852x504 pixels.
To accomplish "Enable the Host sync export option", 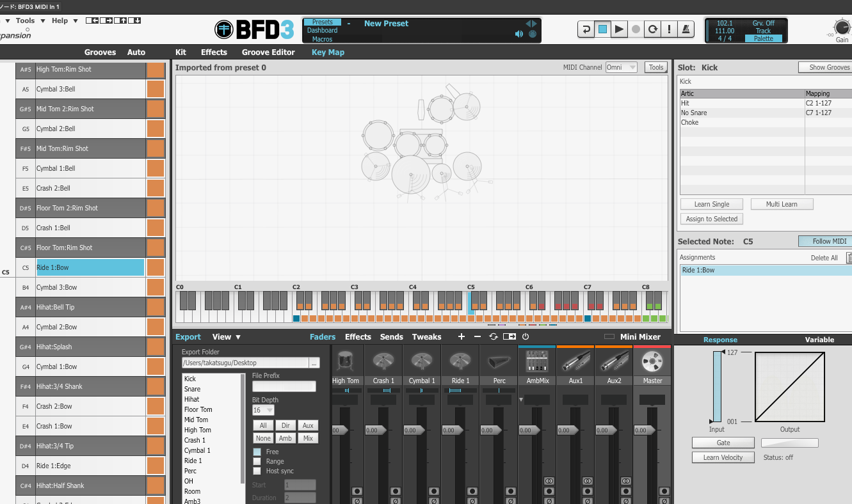I will point(257,471).
